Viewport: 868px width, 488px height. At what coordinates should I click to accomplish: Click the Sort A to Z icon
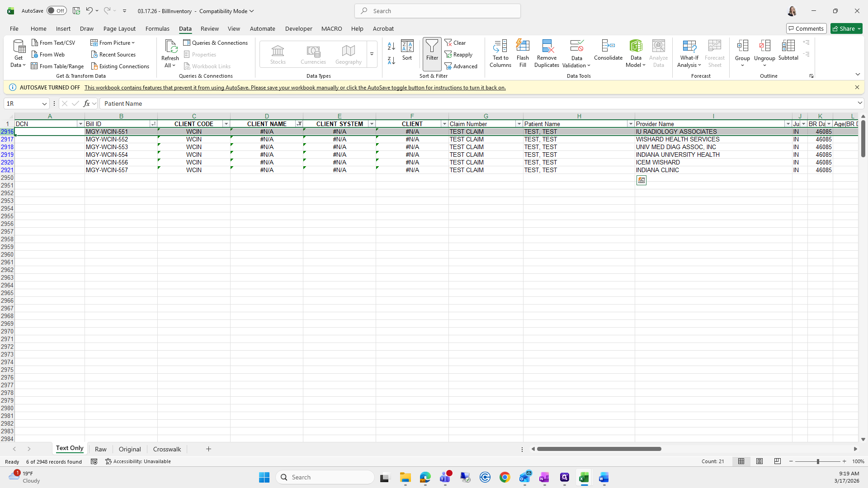click(x=392, y=46)
